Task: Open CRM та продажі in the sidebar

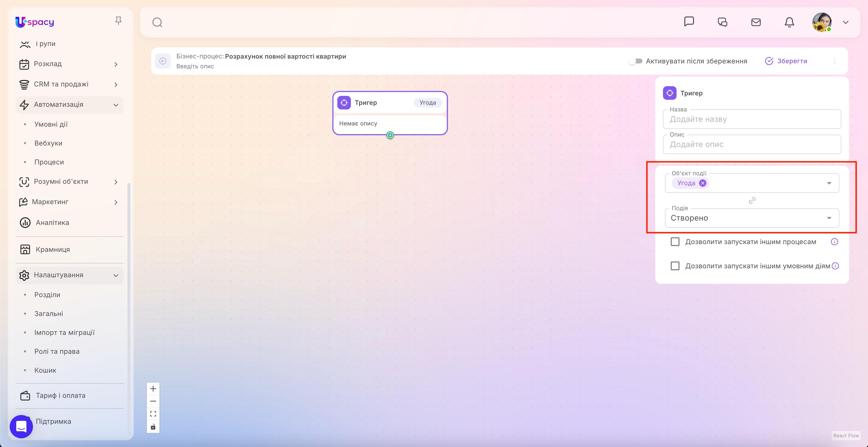Action: point(61,84)
